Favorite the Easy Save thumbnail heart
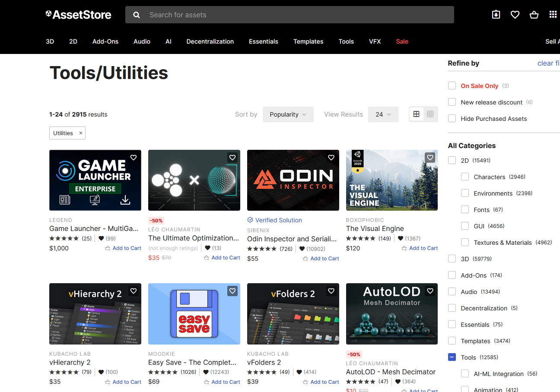 pyautogui.click(x=232, y=291)
